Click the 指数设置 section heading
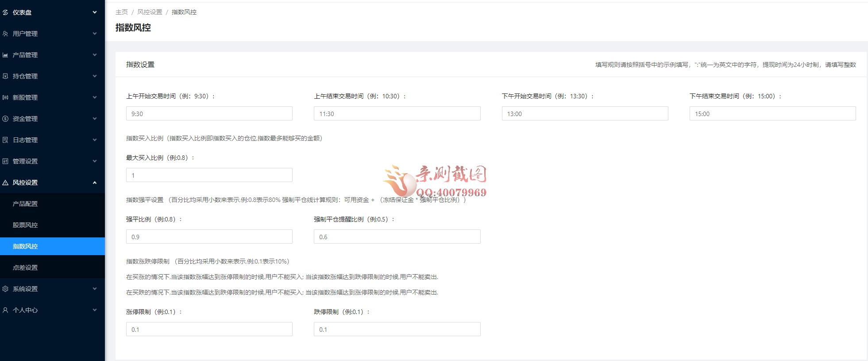The width and height of the screenshot is (868, 361). tap(140, 64)
